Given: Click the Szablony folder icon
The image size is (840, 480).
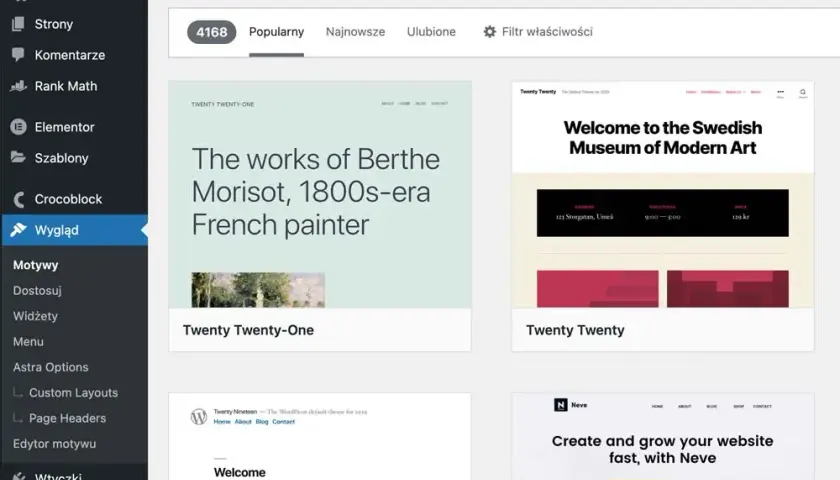Looking at the screenshot, I should coord(18,158).
